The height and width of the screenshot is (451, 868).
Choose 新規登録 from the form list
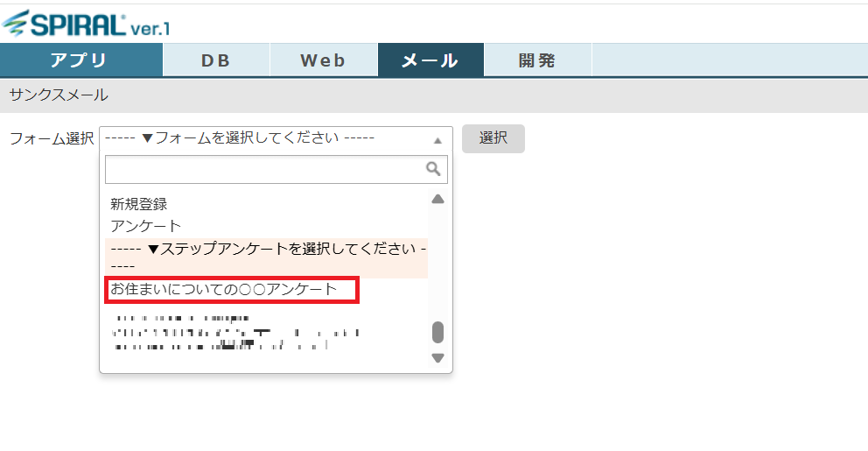coord(139,204)
